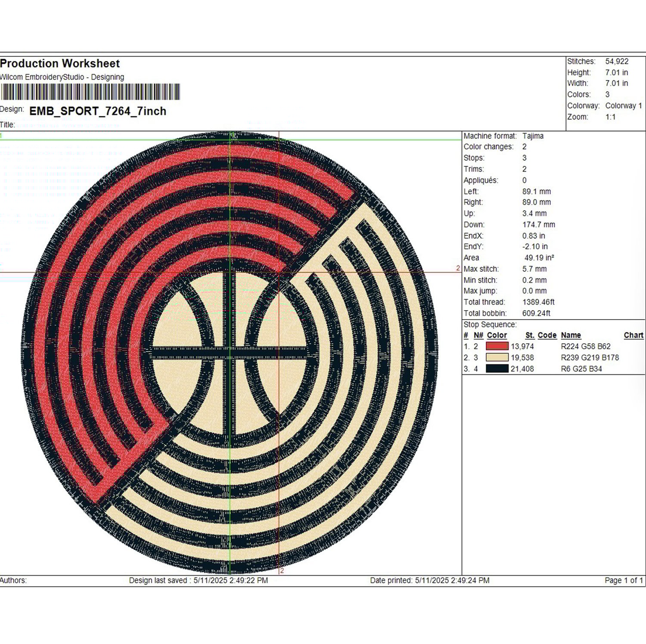Click the Appliqués value "0"

(524, 180)
